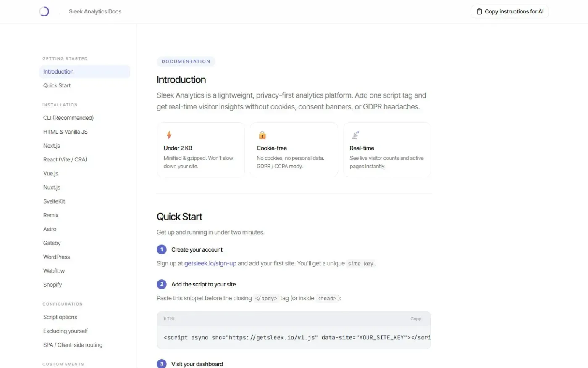Click the Quick Start section heading
Image resolution: width=588 pixels, height=368 pixels.
click(x=179, y=217)
